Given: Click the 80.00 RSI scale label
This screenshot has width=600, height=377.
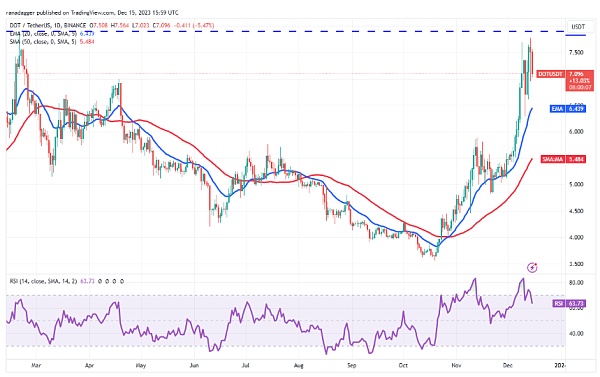Looking at the screenshot, I should pos(576,283).
